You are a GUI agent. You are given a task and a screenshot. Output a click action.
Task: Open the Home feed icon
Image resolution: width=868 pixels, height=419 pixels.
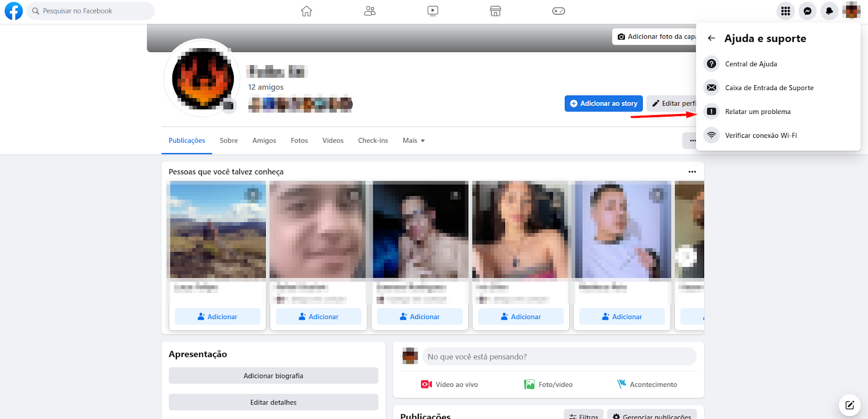[x=307, y=11]
